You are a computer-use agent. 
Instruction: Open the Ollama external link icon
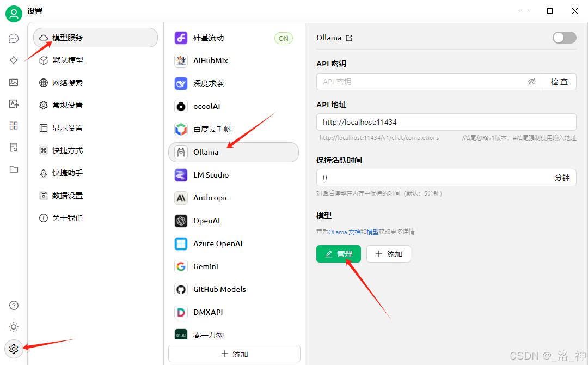click(x=349, y=38)
